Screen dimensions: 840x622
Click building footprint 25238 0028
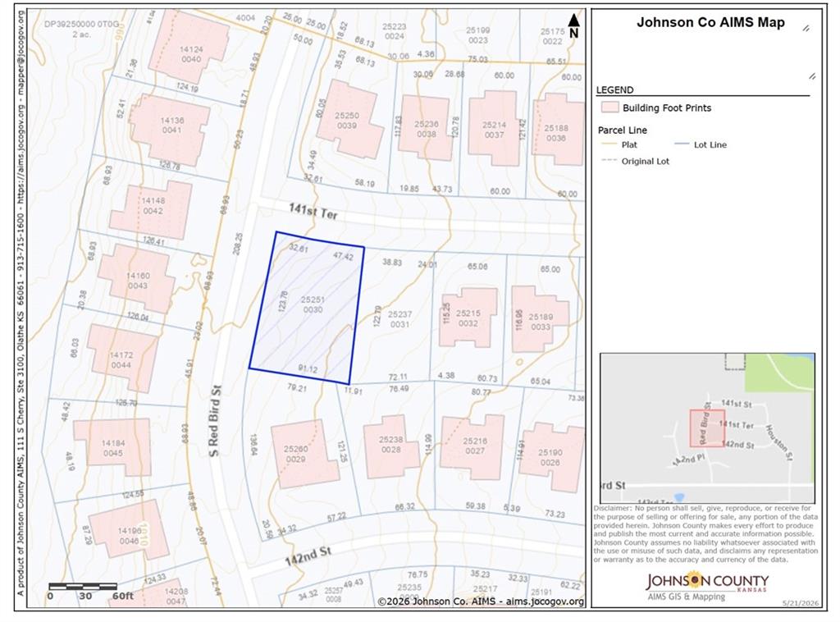click(391, 446)
